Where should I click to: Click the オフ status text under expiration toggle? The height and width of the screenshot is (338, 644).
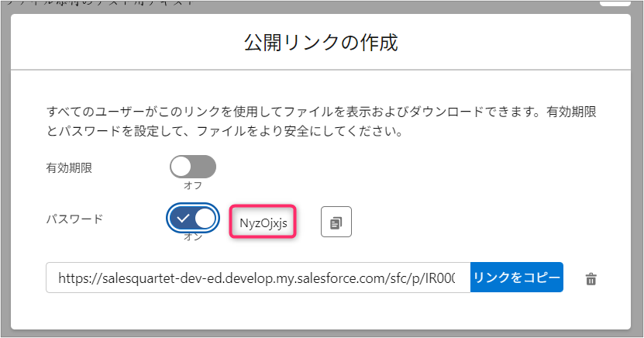pyautogui.click(x=192, y=185)
